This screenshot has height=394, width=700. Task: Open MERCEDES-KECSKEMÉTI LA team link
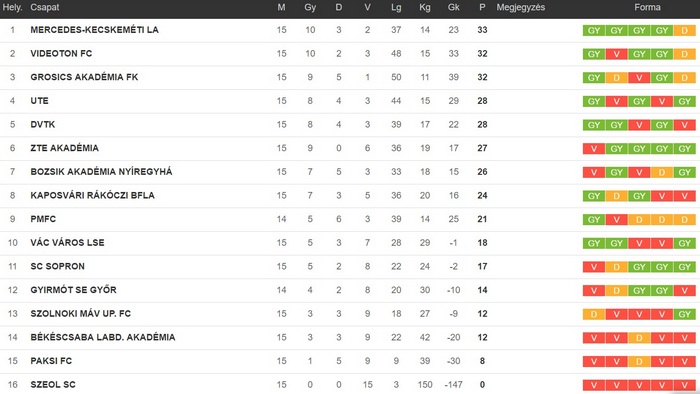click(95, 30)
